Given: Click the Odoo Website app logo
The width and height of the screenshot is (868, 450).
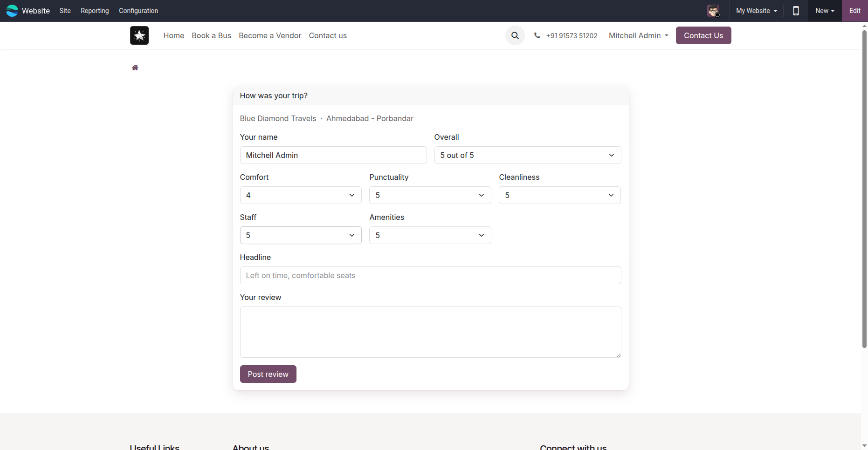Looking at the screenshot, I should point(12,11).
